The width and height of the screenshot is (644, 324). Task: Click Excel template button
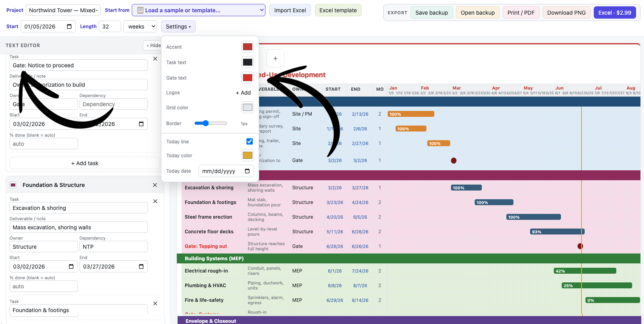tap(338, 10)
